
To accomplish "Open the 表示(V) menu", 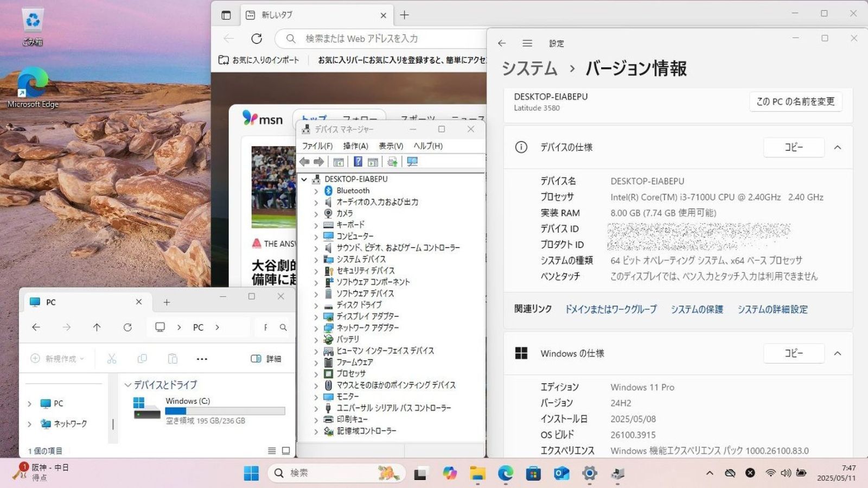I will (391, 146).
